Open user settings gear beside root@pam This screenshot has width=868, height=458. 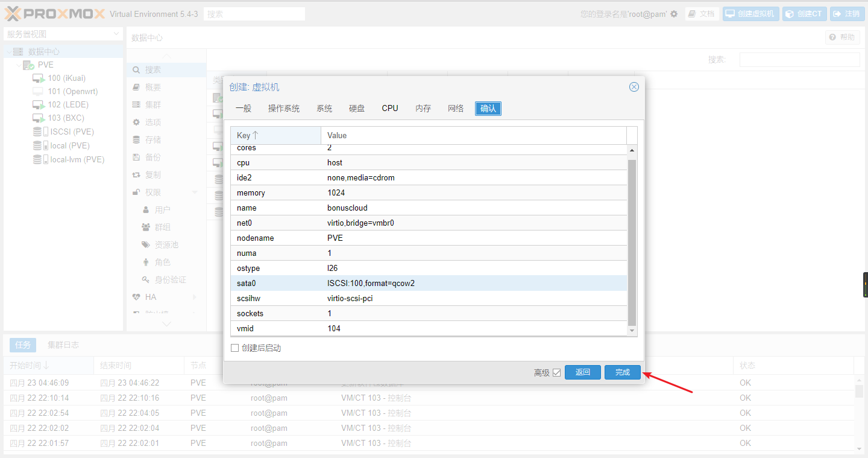pos(674,14)
